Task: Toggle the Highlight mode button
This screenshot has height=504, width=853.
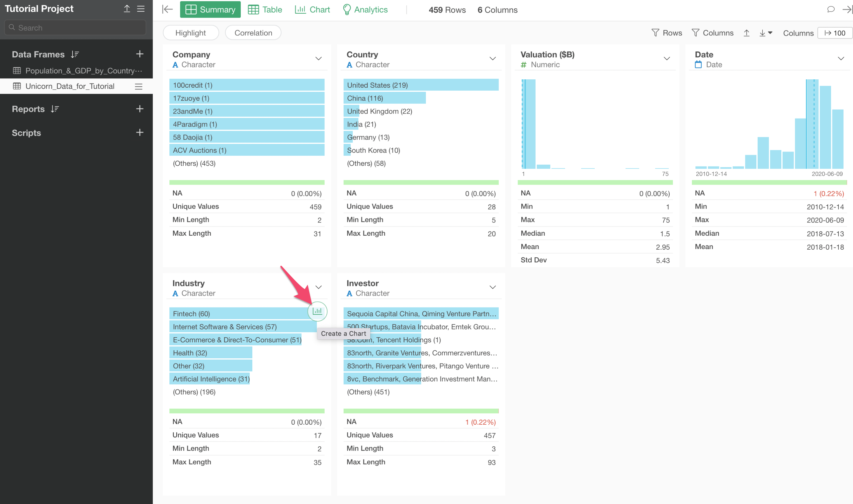Action: [191, 33]
